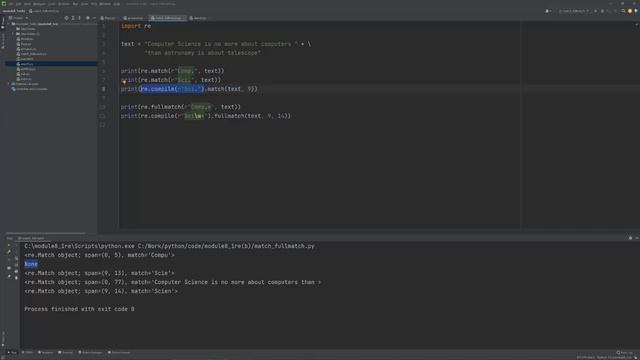Click the selected re.compile expression on line 8
This screenshot has width=640, height=360.
(172, 89)
